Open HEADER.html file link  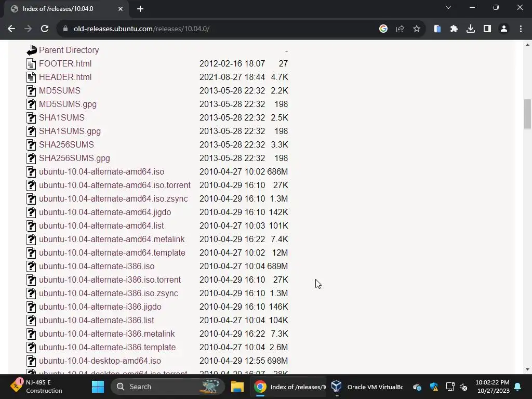tap(65, 77)
